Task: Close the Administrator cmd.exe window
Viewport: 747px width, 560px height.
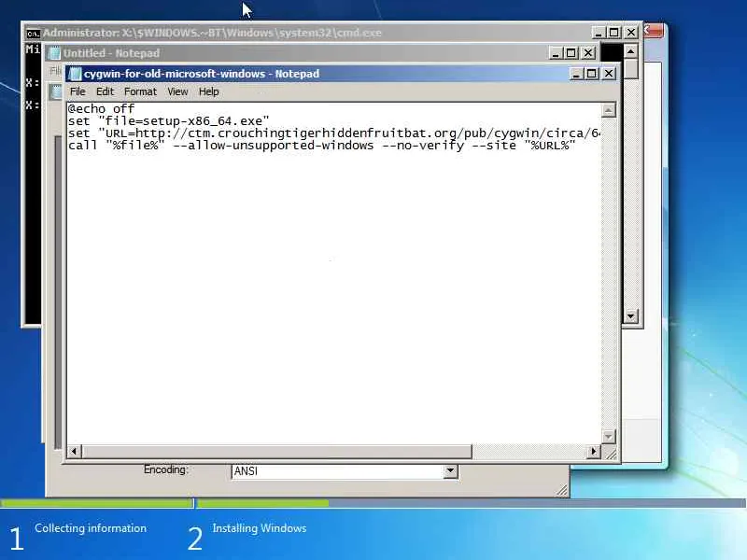Action: pyautogui.click(x=631, y=33)
